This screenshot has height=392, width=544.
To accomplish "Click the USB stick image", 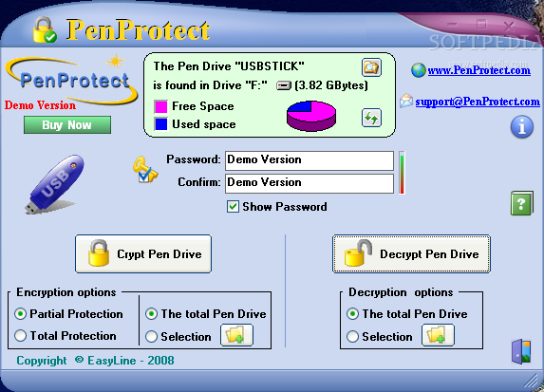I will coord(55,184).
